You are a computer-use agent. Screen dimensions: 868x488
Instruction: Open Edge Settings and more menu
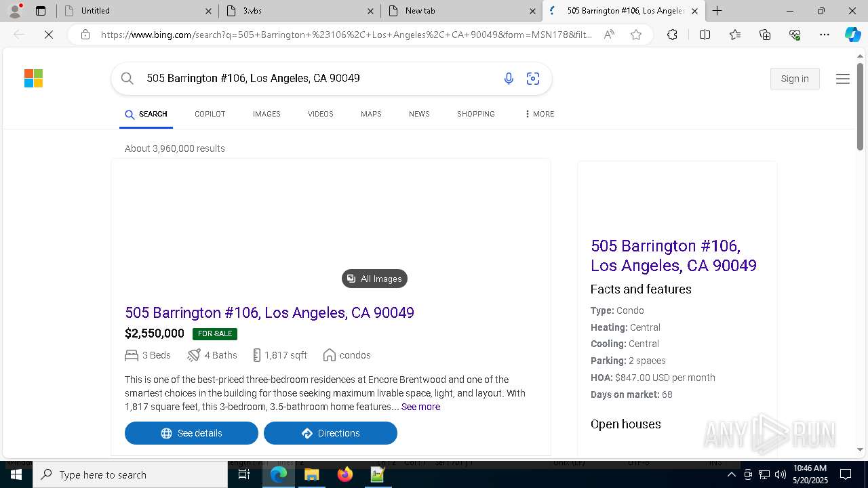[x=825, y=35]
